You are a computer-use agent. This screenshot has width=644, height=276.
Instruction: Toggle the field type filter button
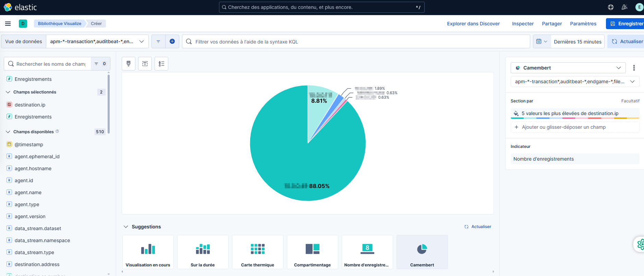(100, 64)
